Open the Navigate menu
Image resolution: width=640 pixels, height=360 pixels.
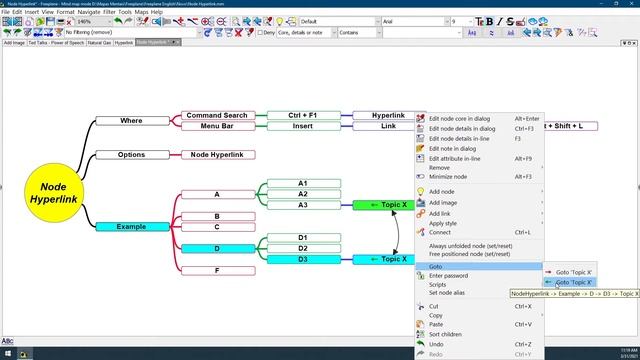tap(89, 12)
